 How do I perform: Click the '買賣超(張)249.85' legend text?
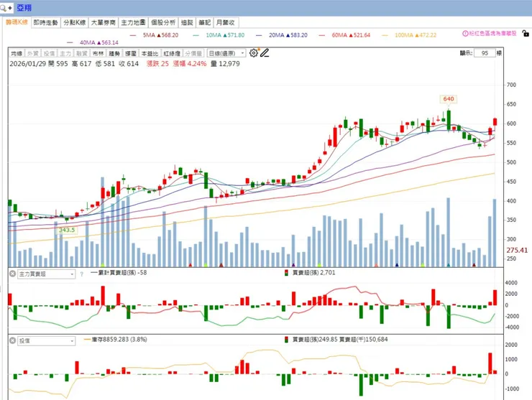pos(311,340)
